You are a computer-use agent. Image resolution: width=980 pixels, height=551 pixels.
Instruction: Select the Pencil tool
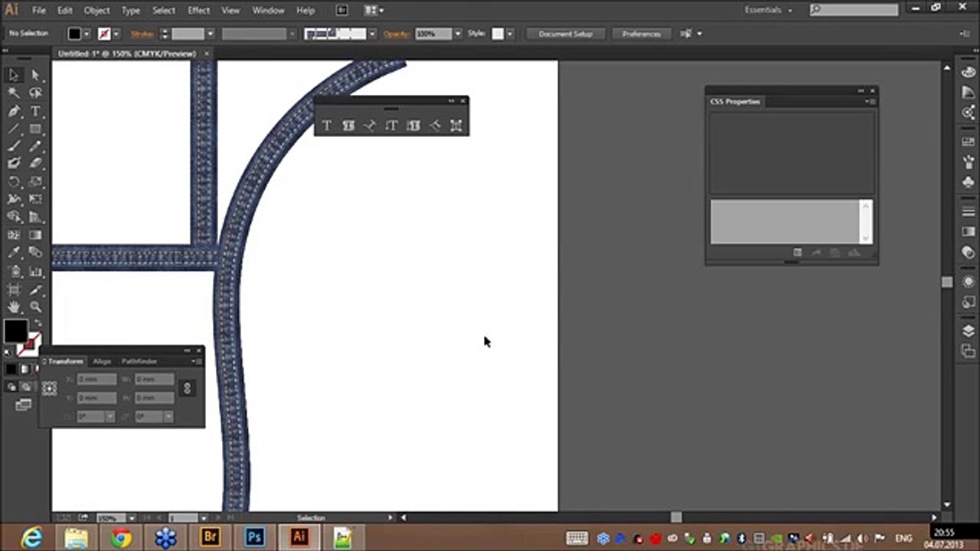click(x=35, y=146)
